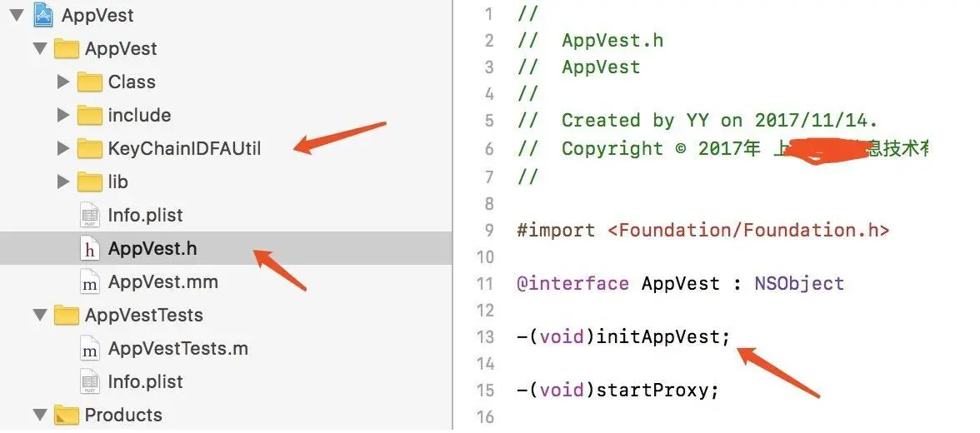This screenshot has width=980, height=433.
Task: Click the lib folder icon
Action: pyautogui.click(x=89, y=182)
